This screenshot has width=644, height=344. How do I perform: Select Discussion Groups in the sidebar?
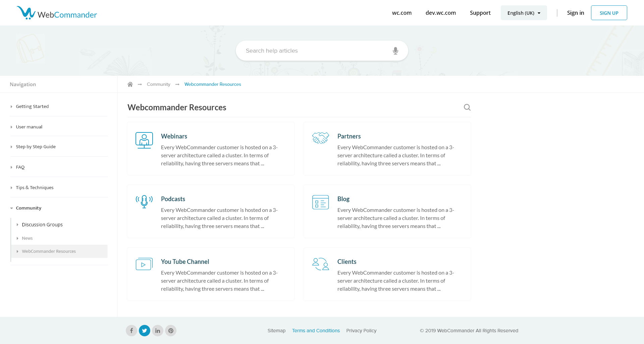click(42, 225)
